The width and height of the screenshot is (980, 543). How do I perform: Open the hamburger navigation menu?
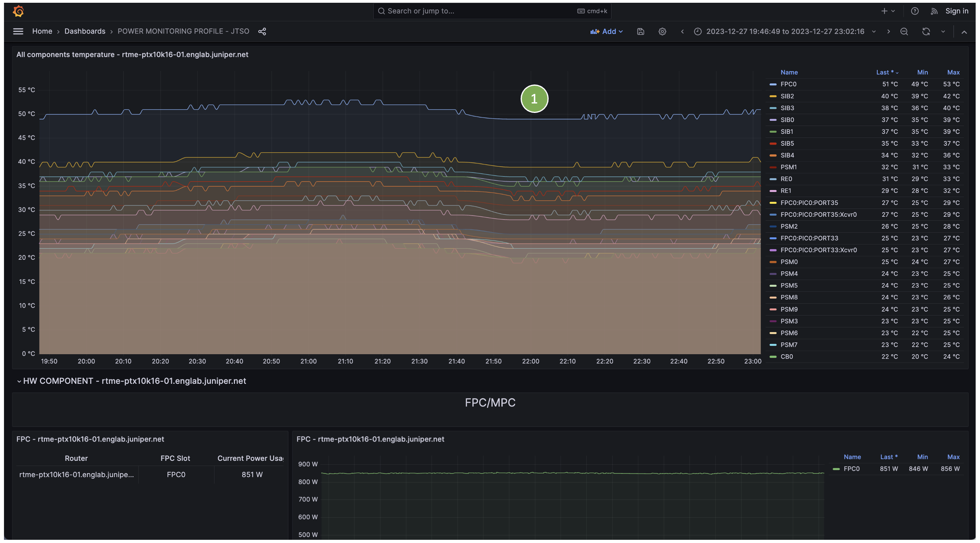[18, 31]
